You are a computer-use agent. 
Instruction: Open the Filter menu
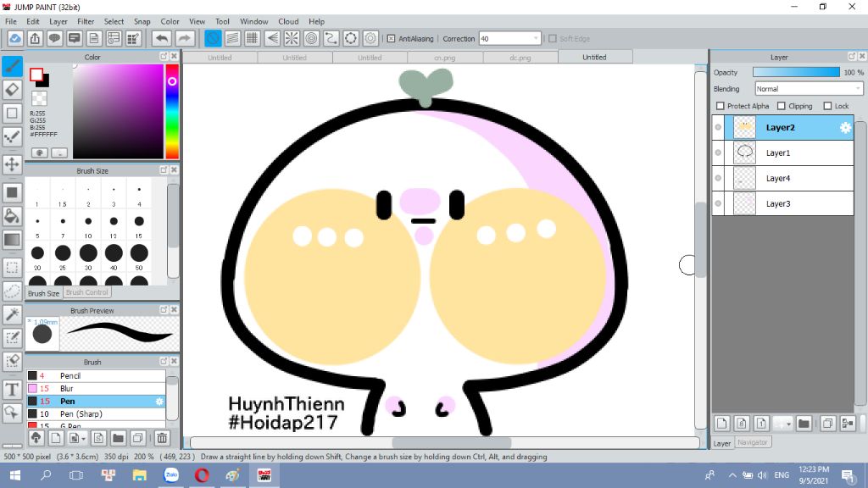pos(86,21)
